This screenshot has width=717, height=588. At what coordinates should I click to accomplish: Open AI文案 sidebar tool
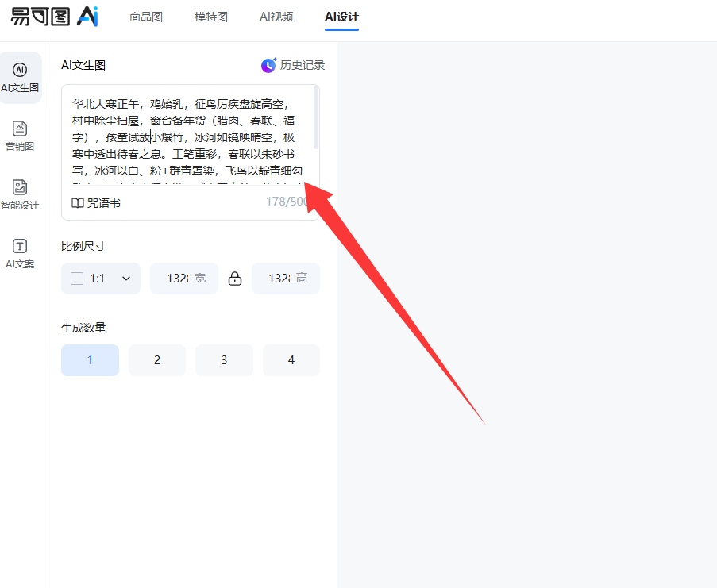coord(21,254)
